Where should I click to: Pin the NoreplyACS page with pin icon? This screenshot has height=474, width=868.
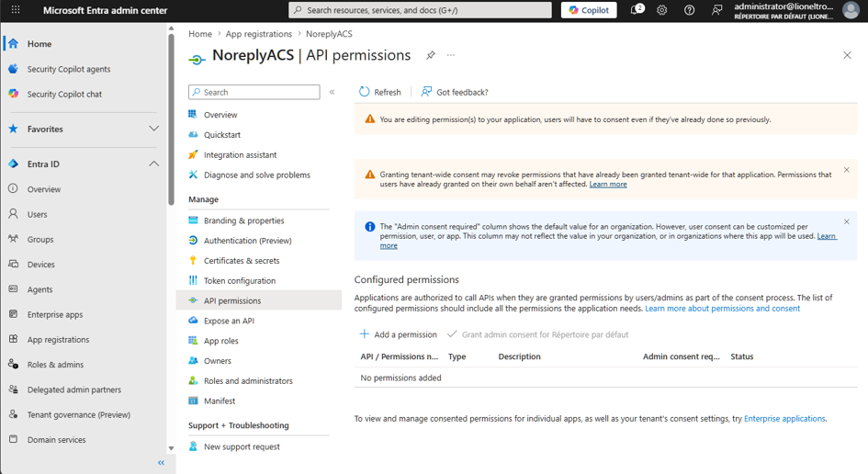click(x=431, y=55)
